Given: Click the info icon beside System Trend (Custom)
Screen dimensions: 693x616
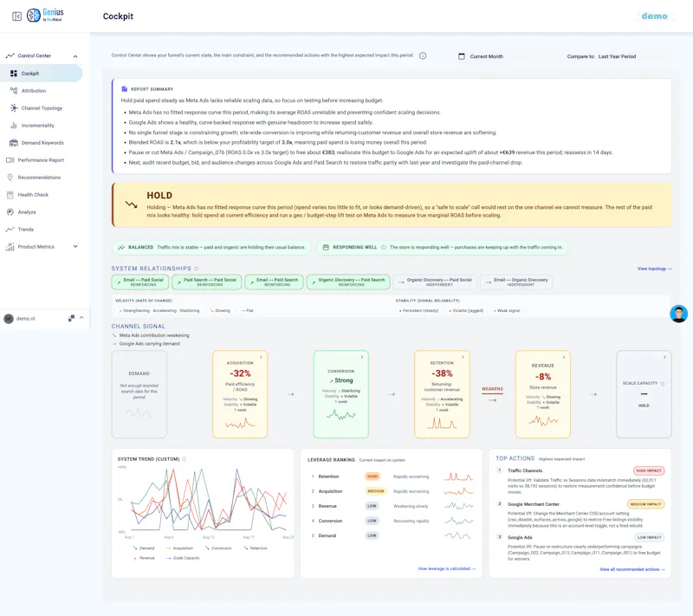Looking at the screenshot, I should point(185,459).
